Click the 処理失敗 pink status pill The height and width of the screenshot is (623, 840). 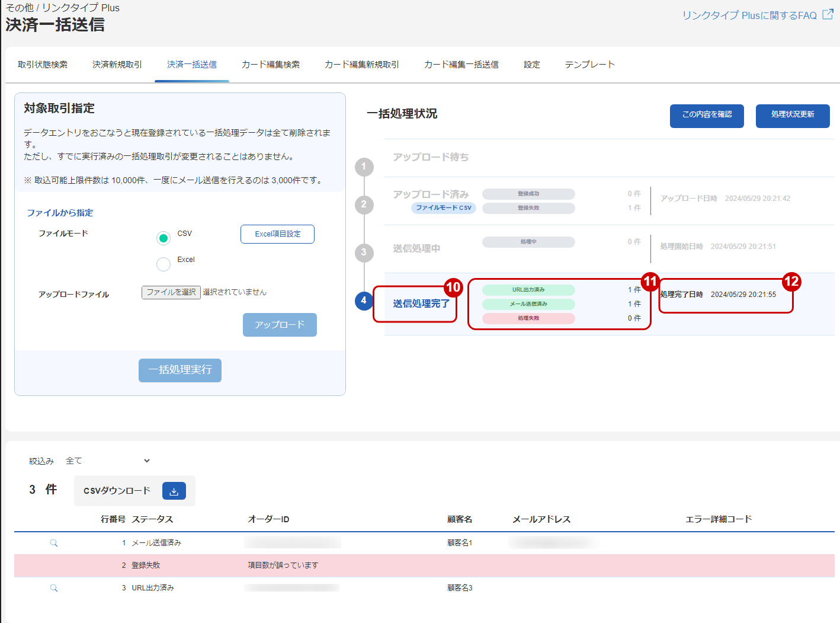528,318
